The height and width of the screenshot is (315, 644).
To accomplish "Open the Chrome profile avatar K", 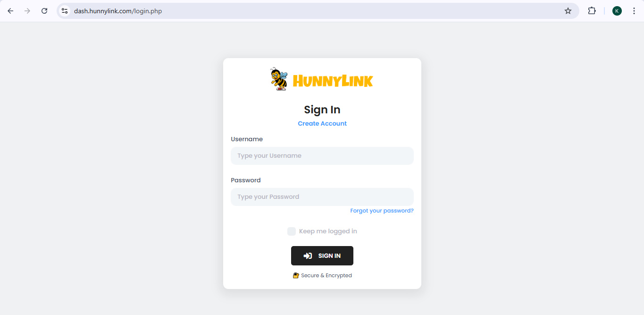I will [617, 11].
